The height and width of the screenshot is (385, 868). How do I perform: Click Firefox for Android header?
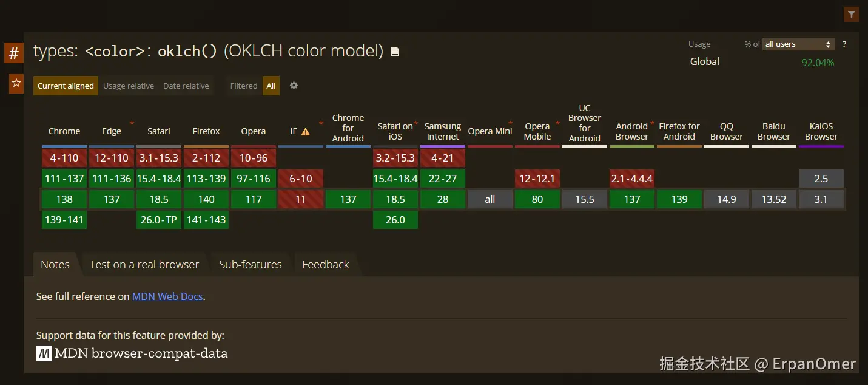click(679, 131)
